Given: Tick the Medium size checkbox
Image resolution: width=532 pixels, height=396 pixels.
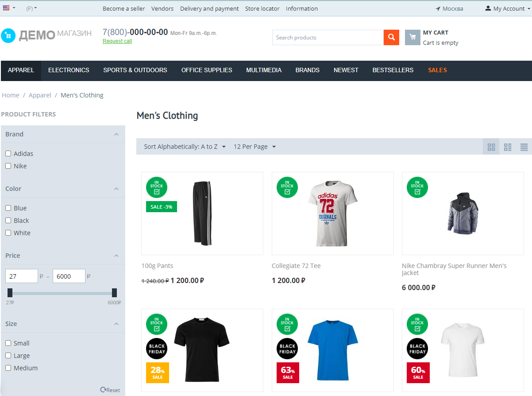Looking at the screenshot, I should 8,368.
